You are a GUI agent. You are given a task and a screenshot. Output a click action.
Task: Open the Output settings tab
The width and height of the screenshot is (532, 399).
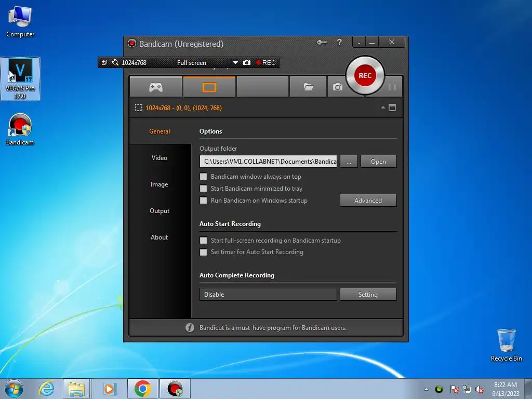pos(159,211)
